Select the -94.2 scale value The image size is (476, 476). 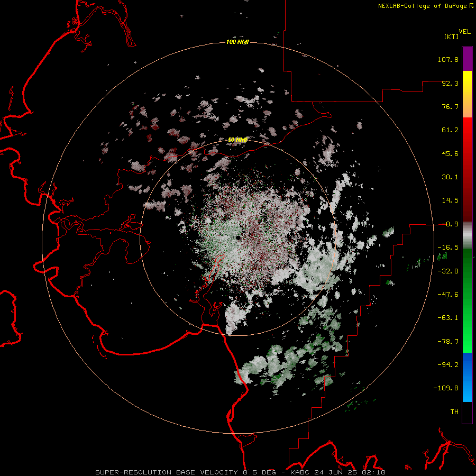pyautogui.click(x=448, y=365)
